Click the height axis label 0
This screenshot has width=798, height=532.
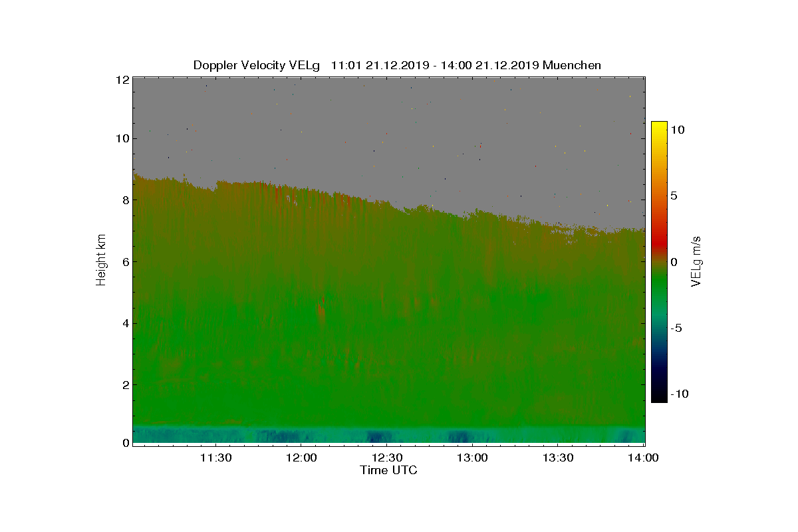click(125, 443)
